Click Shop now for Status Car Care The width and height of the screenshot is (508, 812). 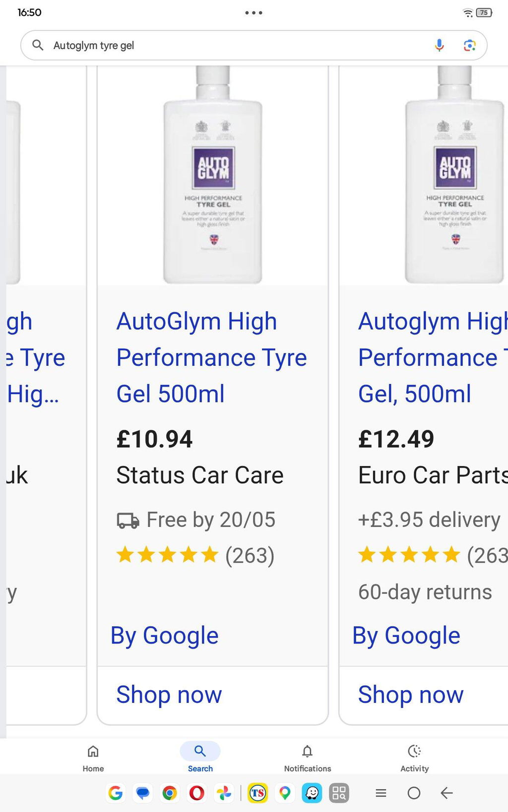click(169, 695)
